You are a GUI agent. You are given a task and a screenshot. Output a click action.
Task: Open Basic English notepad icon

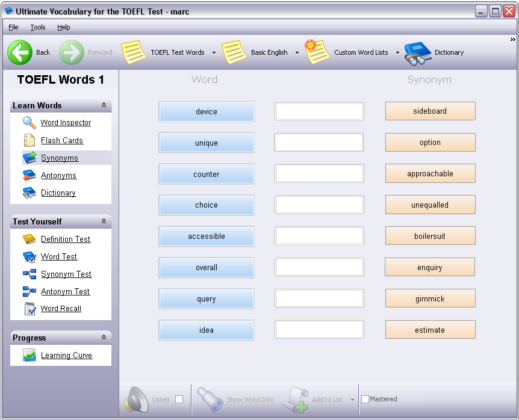[x=234, y=52]
